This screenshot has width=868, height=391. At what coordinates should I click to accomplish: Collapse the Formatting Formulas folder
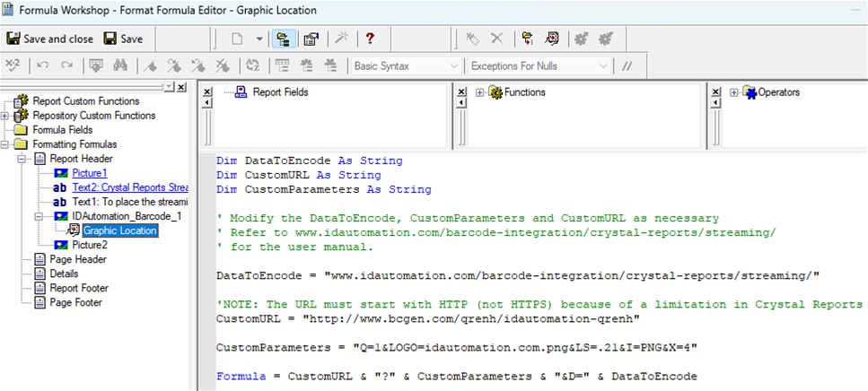click(x=5, y=144)
